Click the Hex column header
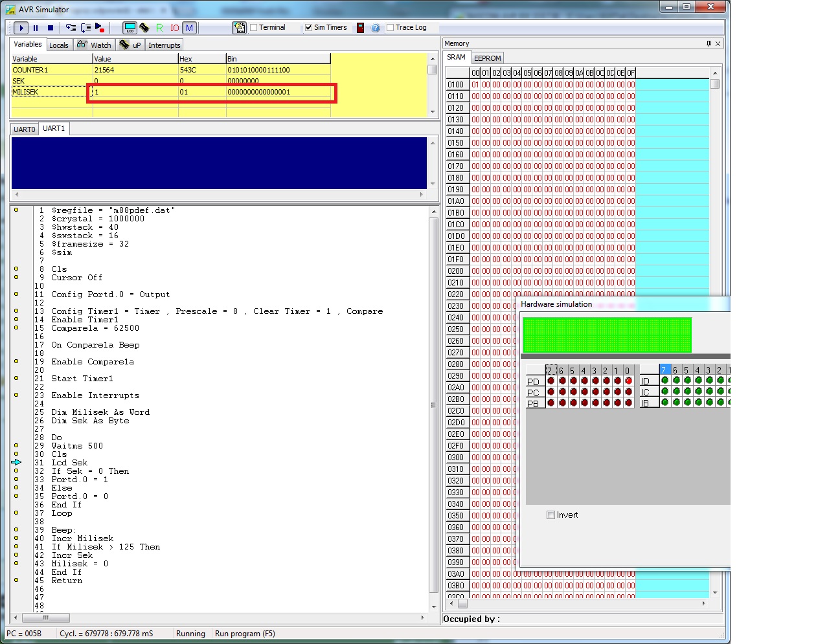Screen dimensions: 829x644 (201, 59)
